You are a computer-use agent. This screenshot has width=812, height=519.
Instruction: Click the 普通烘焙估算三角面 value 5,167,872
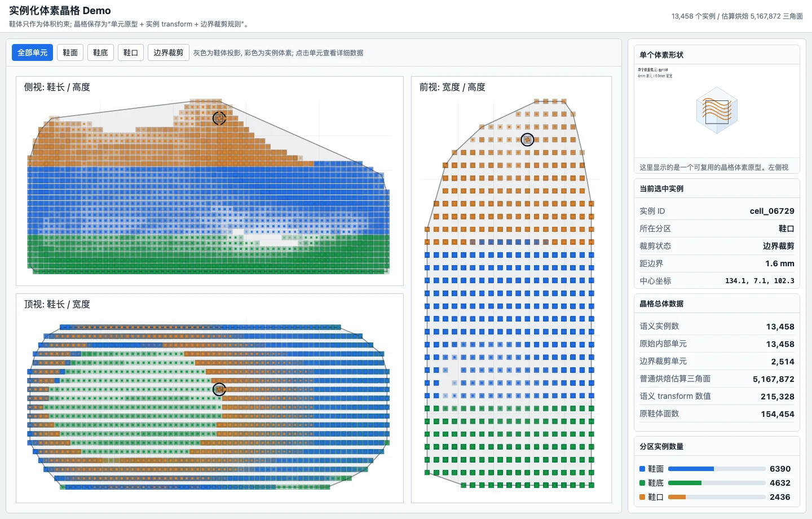pos(774,379)
